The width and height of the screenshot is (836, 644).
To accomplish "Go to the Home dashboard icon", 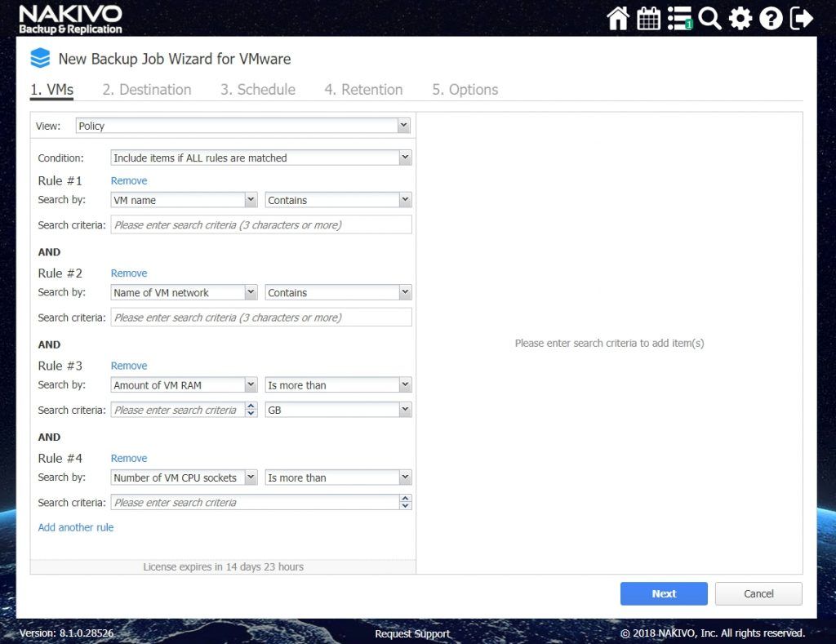I will click(618, 18).
